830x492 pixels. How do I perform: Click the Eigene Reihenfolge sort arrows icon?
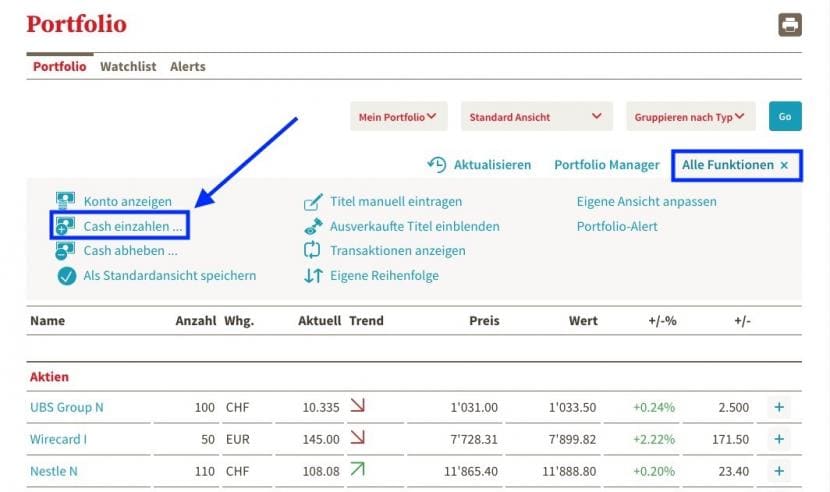coord(313,275)
